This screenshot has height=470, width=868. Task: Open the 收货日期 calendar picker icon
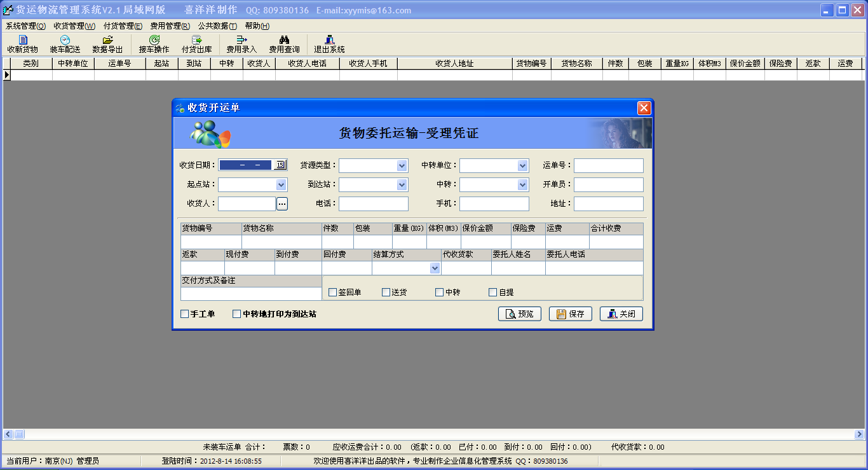tap(280, 165)
